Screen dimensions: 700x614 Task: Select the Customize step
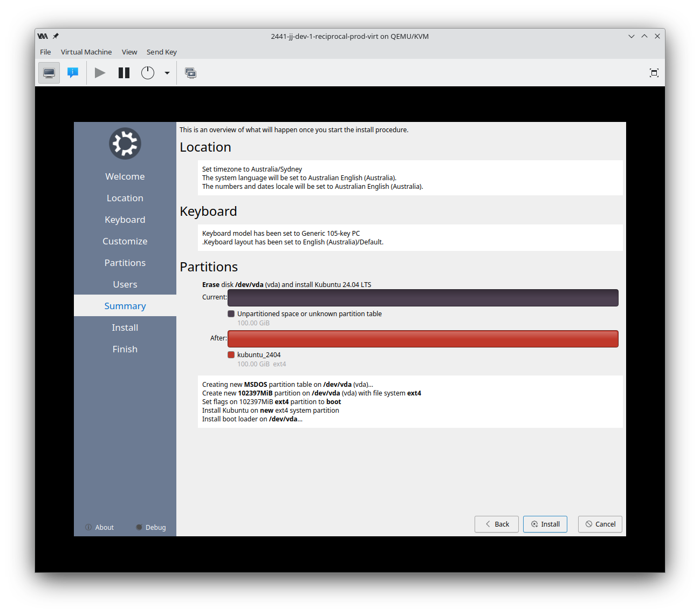pyautogui.click(x=125, y=241)
